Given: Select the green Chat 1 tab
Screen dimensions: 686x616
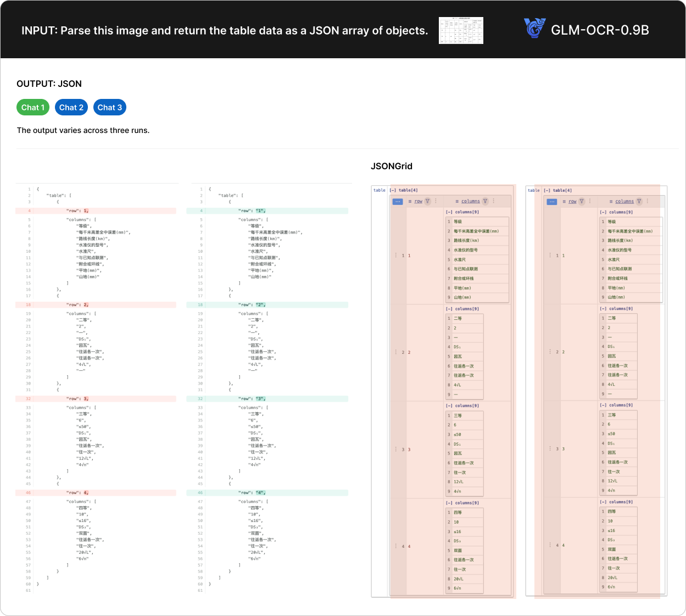Looking at the screenshot, I should coord(33,107).
